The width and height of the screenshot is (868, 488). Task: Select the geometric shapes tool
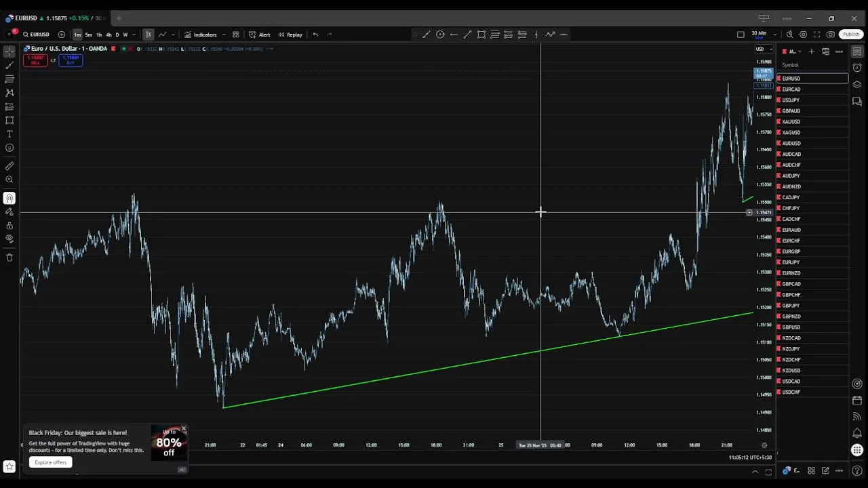(x=9, y=120)
